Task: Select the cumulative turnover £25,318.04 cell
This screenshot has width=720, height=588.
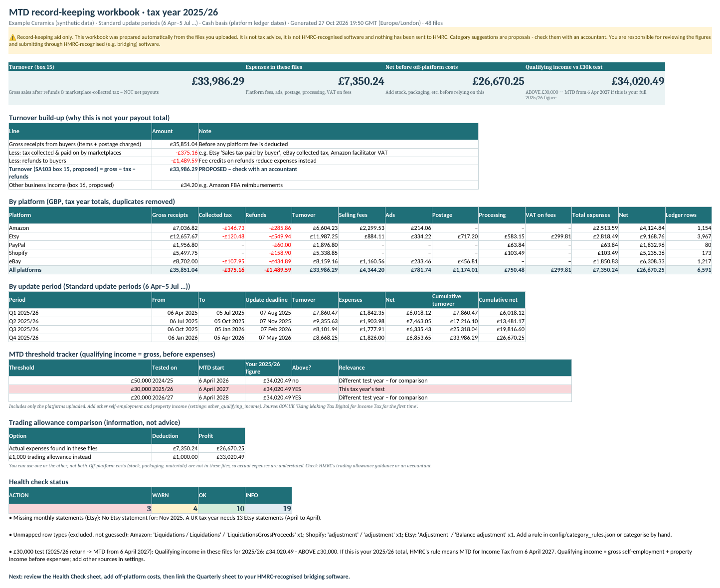Action: pyautogui.click(x=455, y=329)
